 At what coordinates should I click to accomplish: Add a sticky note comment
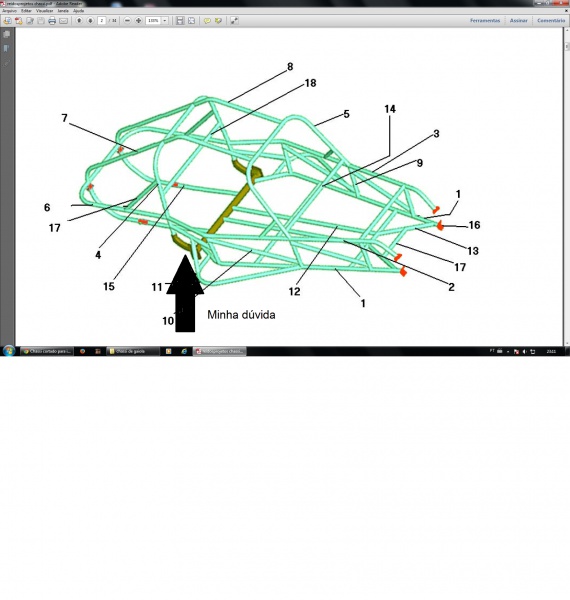pos(207,21)
